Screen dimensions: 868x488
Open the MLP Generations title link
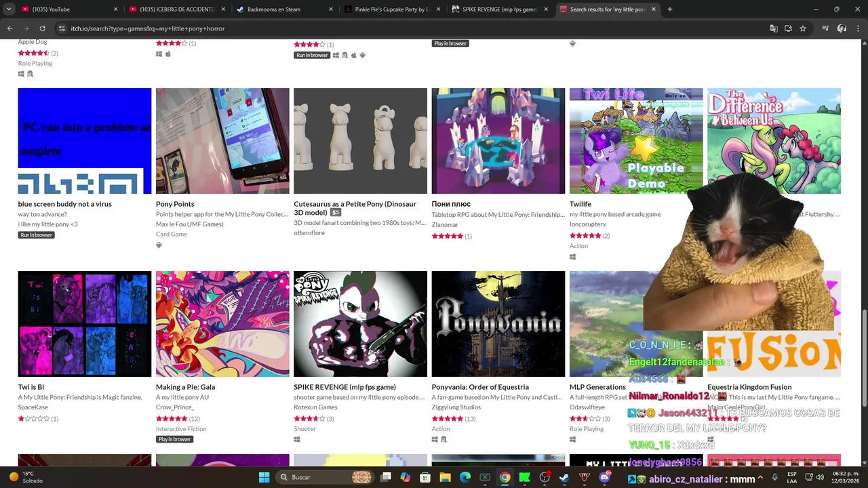[x=597, y=387]
